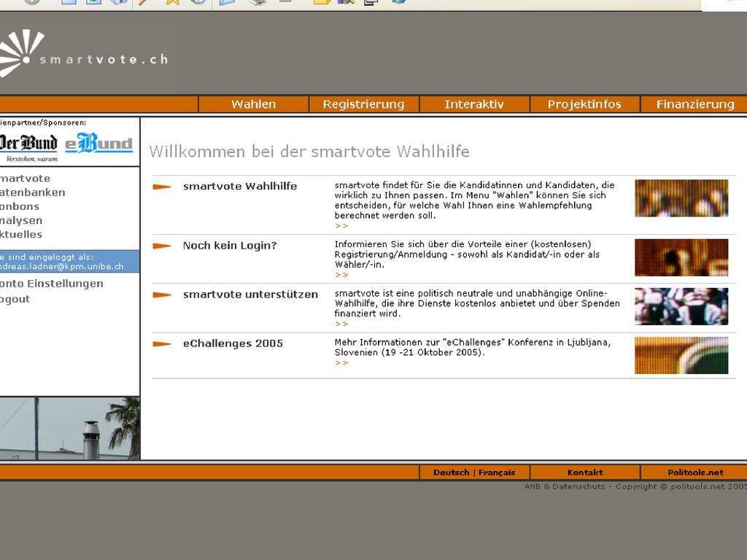Visit Politools.net from the footer

coord(695,472)
